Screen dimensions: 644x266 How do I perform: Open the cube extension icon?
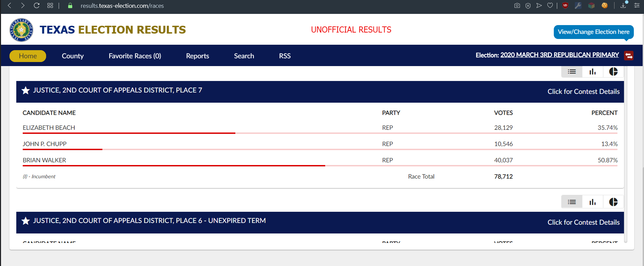tap(591, 5)
